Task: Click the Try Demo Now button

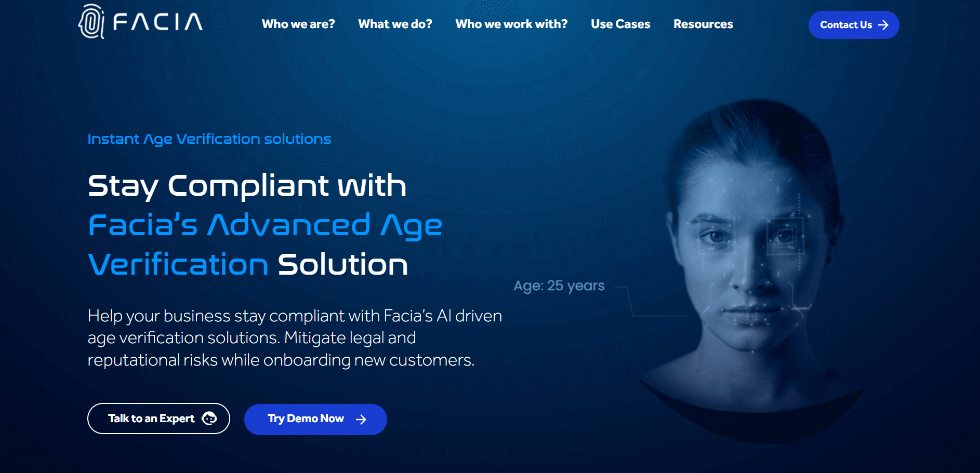Action: tap(315, 420)
